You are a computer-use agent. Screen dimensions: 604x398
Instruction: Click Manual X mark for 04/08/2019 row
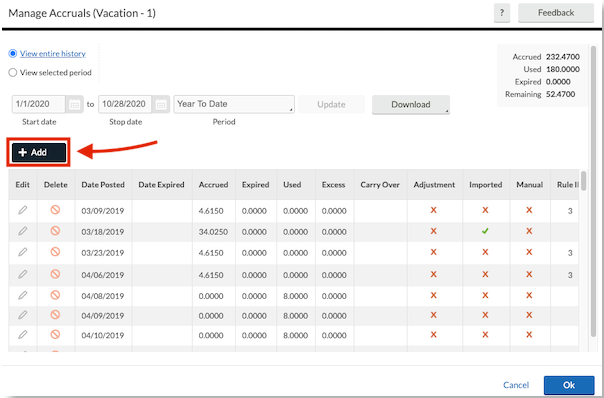[x=529, y=295]
